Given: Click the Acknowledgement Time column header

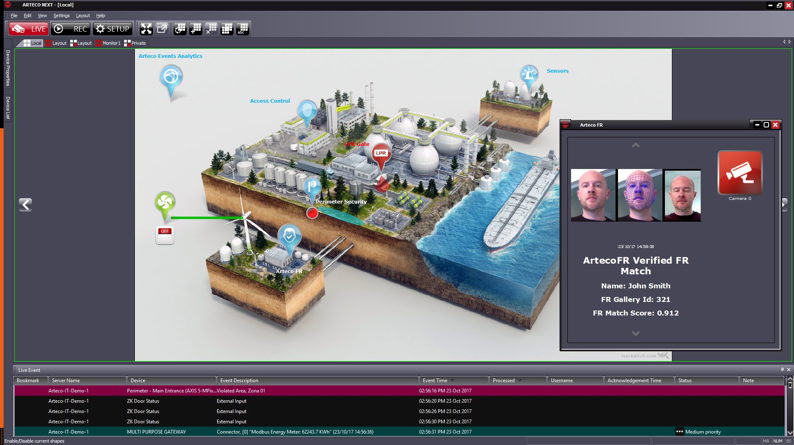Looking at the screenshot, I should point(638,380).
